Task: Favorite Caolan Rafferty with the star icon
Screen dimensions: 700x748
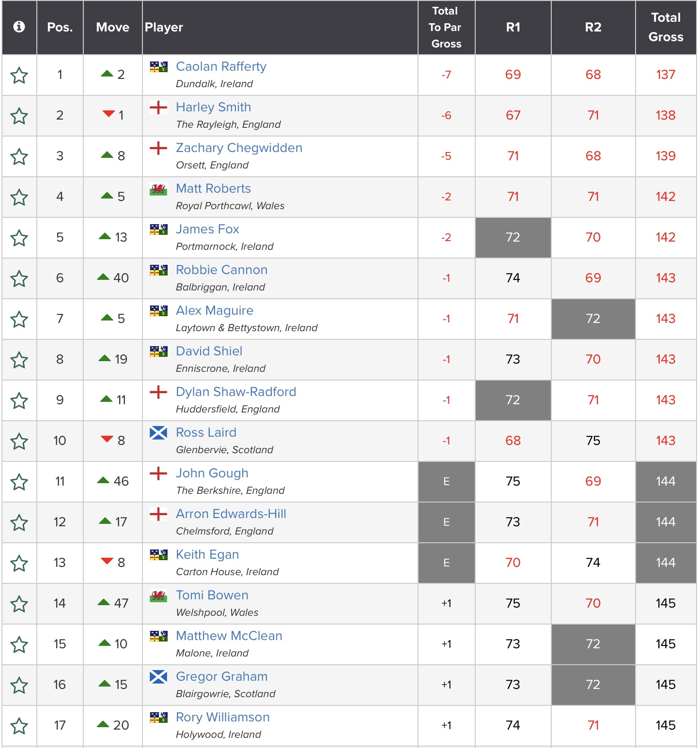Action: tap(19, 76)
